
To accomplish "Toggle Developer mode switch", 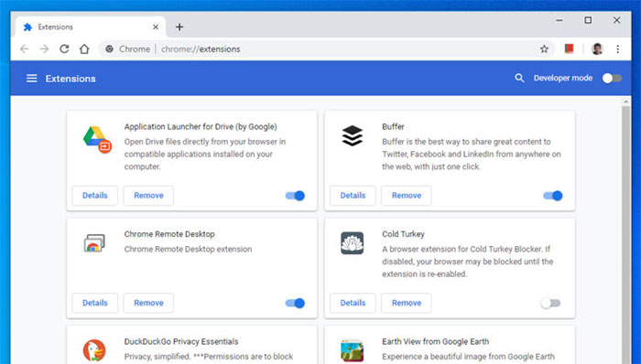I will (x=612, y=78).
